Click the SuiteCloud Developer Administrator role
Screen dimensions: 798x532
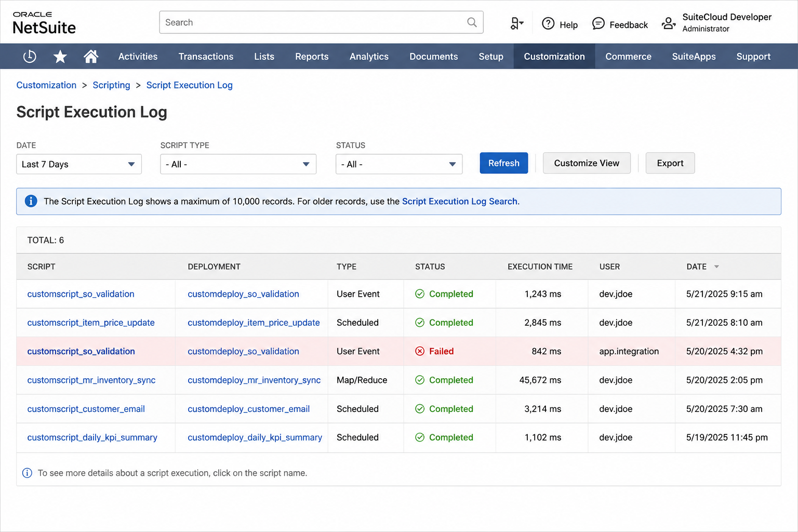(727, 22)
